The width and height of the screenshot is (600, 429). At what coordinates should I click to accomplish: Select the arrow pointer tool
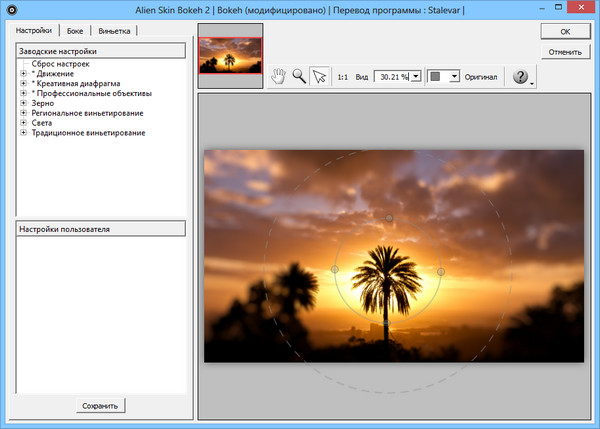(x=319, y=76)
